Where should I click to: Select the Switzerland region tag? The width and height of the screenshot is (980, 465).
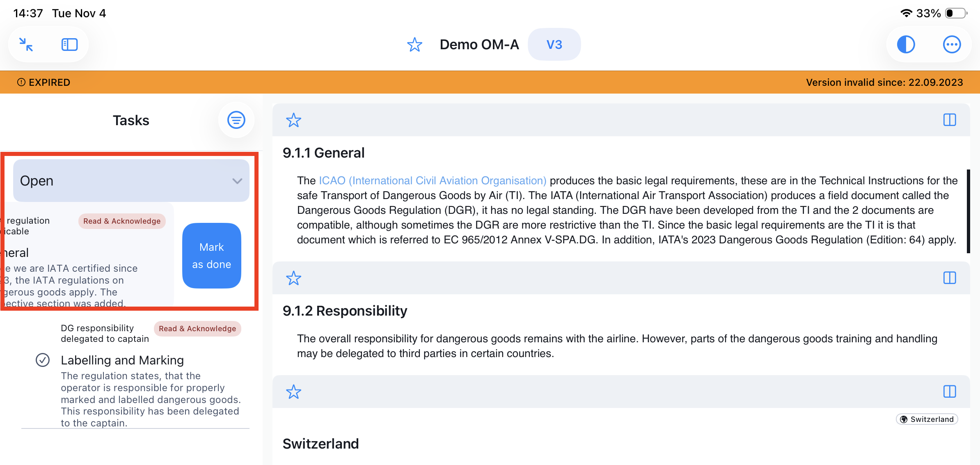tap(927, 419)
